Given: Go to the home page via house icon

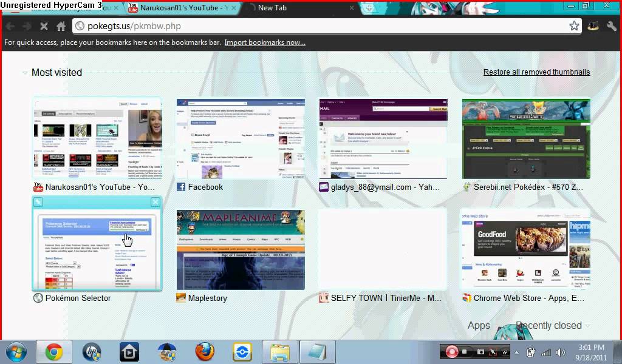Looking at the screenshot, I should tap(61, 26).
